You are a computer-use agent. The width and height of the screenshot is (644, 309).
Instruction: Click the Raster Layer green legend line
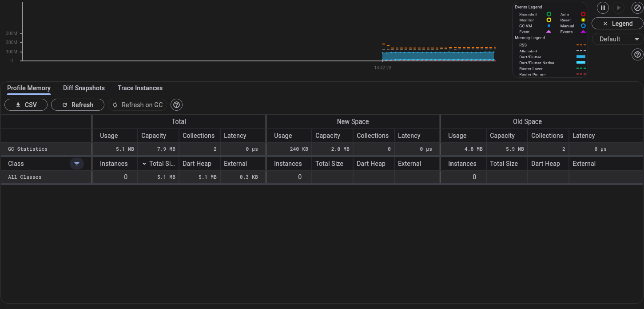pos(581,68)
